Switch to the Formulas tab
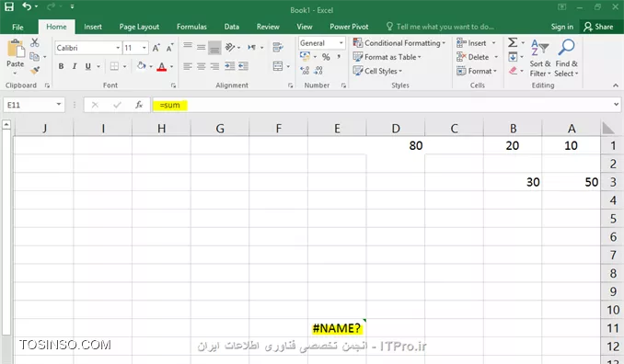Image resolution: width=624 pixels, height=364 pixels. [191, 27]
